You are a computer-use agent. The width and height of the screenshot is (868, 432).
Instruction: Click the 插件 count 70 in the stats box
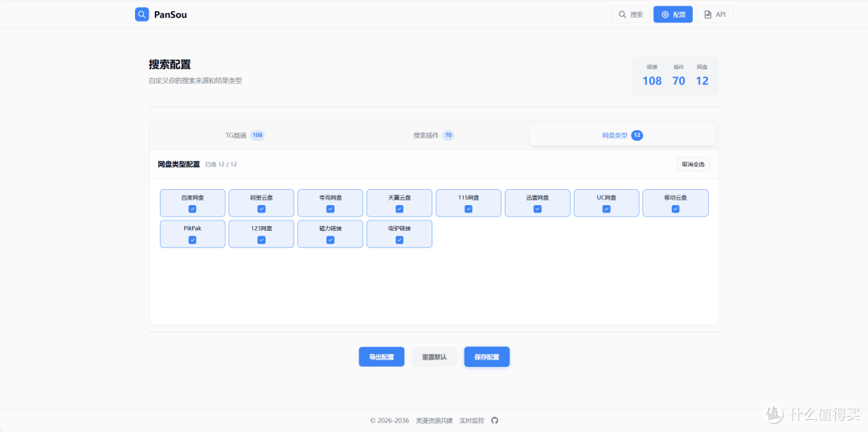[x=678, y=81]
